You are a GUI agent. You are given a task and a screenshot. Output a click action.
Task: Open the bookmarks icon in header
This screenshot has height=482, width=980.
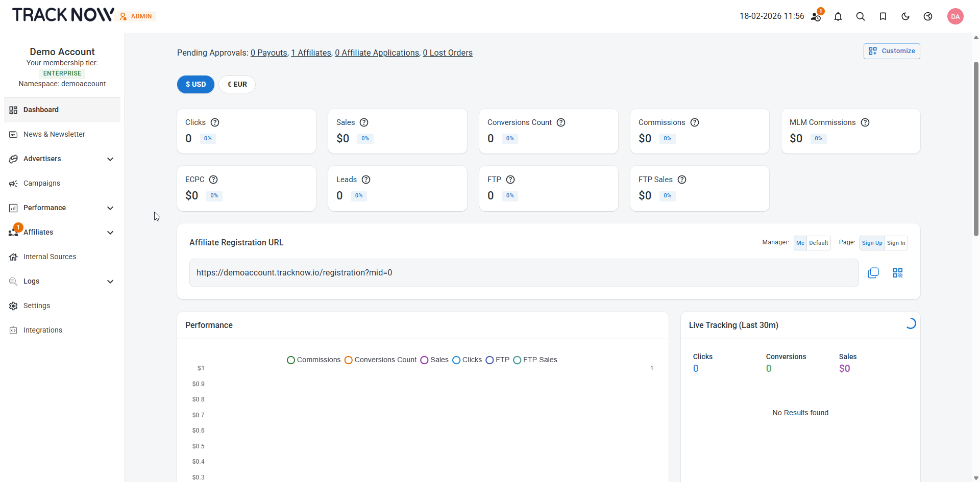(x=883, y=16)
